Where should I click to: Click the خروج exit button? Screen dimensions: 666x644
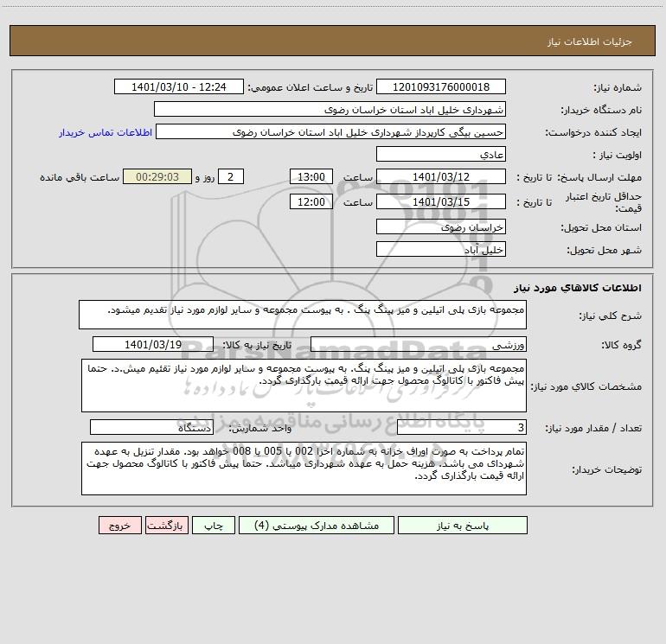(x=119, y=525)
